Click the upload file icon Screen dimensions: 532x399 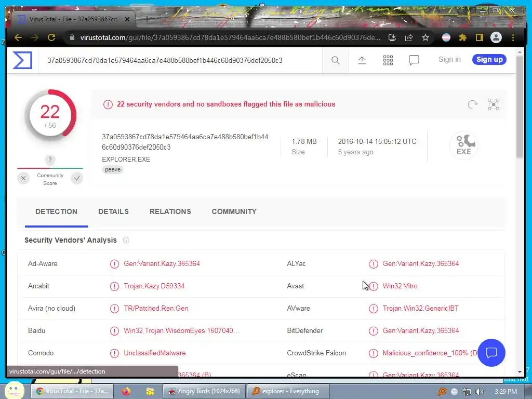pos(362,60)
